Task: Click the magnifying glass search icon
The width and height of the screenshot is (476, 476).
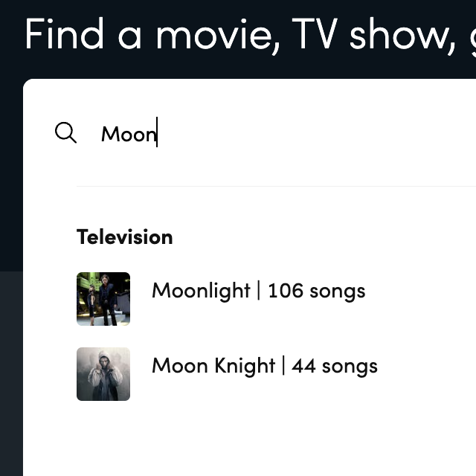Action: [65, 132]
